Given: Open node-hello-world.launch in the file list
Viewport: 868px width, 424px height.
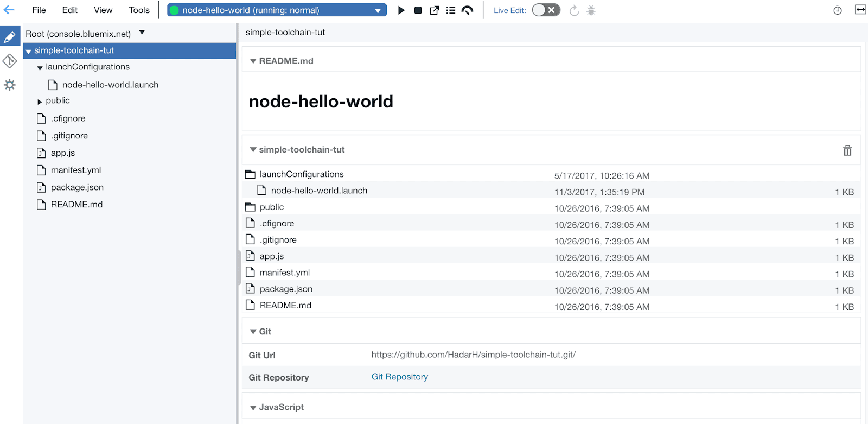Looking at the screenshot, I should point(319,191).
